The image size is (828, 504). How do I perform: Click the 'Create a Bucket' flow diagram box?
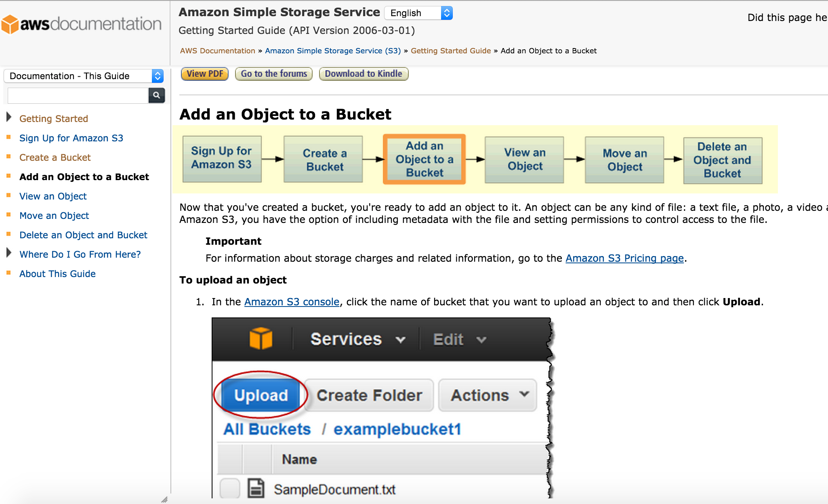click(x=323, y=159)
